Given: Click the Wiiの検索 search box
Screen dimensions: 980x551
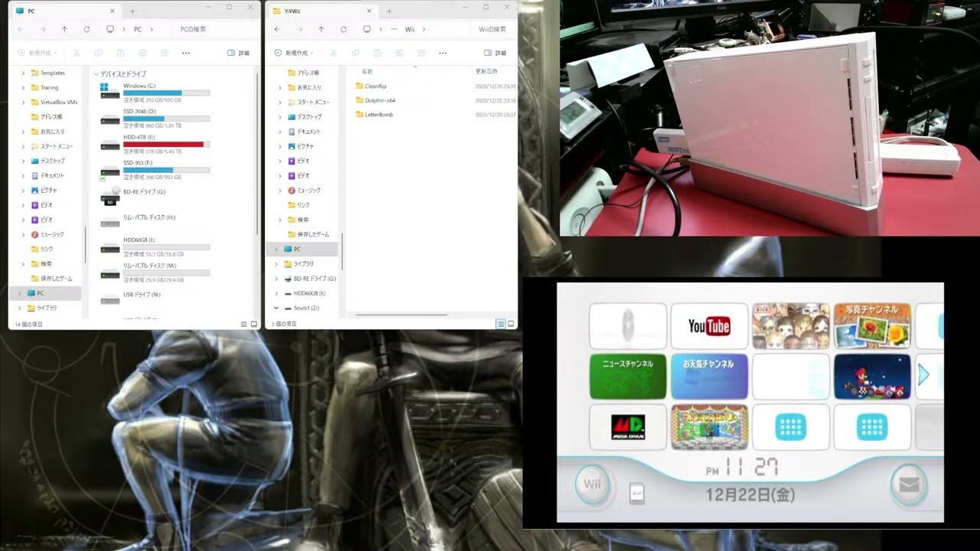Looking at the screenshot, I should click(493, 29).
